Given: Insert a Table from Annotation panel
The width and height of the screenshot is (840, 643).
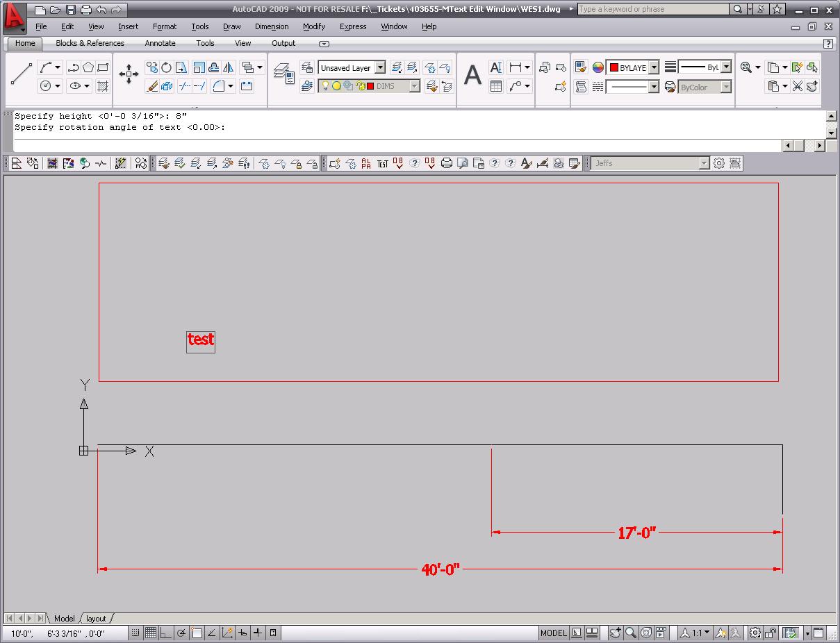Looking at the screenshot, I should point(496,86).
